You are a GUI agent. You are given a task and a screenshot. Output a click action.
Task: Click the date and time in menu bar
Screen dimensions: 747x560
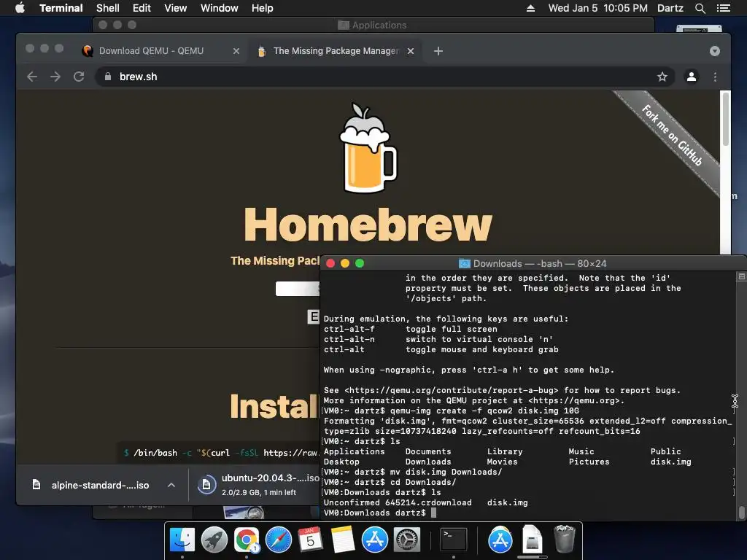pos(598,8)
